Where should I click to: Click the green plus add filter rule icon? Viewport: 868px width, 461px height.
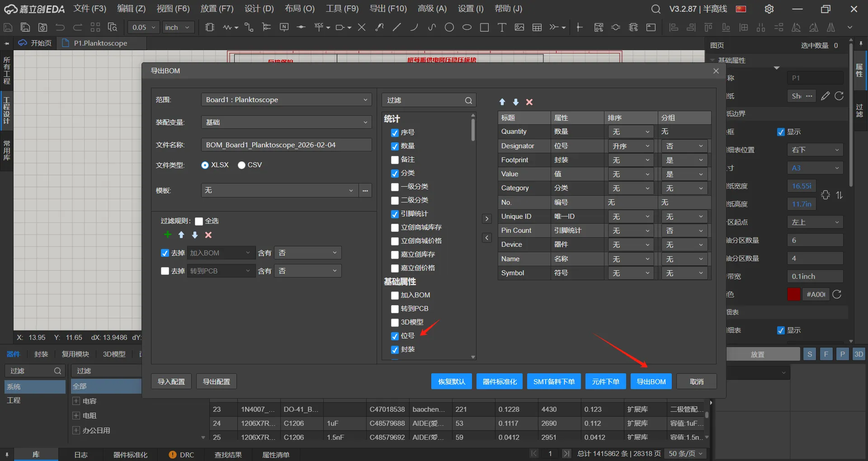pos(168,235)
